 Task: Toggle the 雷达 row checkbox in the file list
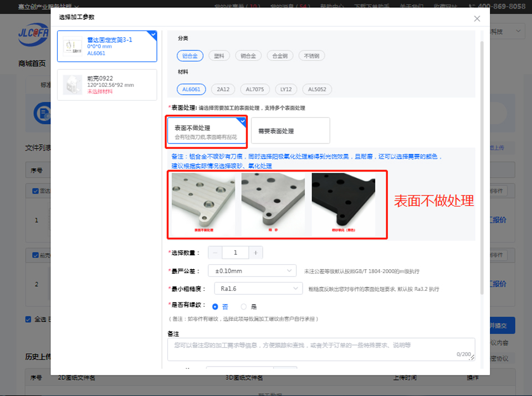[35, 191]
